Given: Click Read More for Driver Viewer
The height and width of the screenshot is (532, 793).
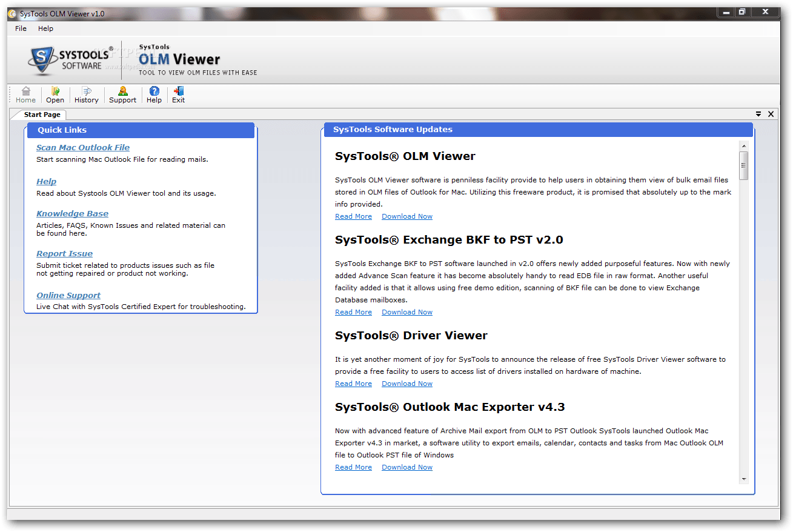Looking at the screenshot, I should pos(353,383).
